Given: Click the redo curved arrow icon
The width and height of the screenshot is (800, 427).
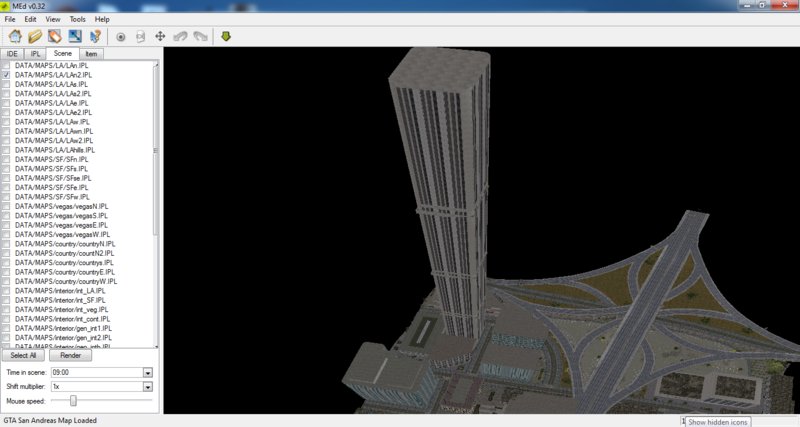Looking at the screenshot, I should point(201,36).
